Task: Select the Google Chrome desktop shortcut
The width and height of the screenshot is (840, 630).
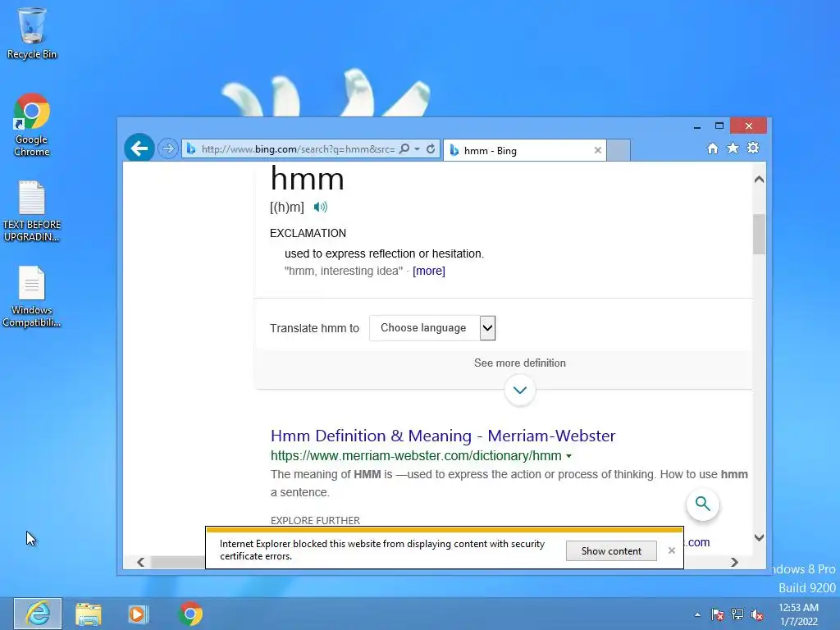Action: (x=32, y=125)
